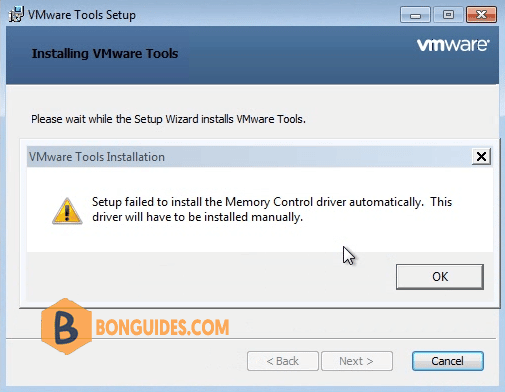Viewport: 505px width, 392px height.
Task: Click the yellow warning triangle icon
Action: pyautogui.click(x=67, y=211)
